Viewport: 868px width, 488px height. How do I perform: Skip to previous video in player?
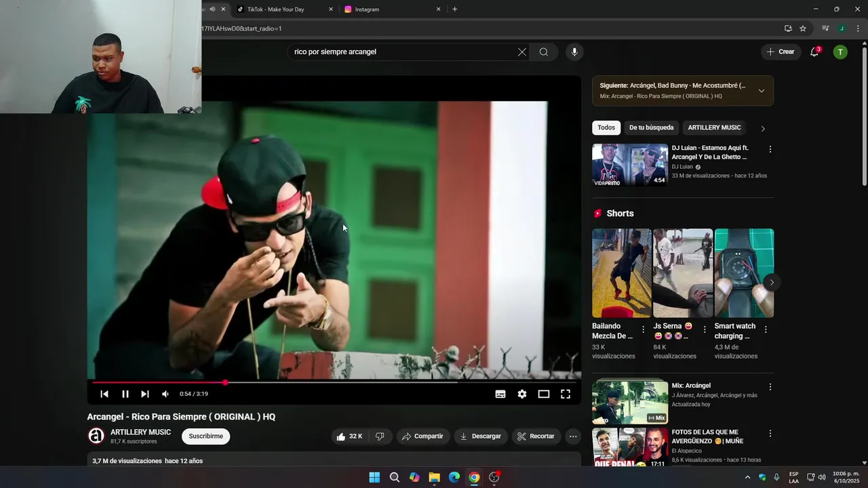click(104, 394)
